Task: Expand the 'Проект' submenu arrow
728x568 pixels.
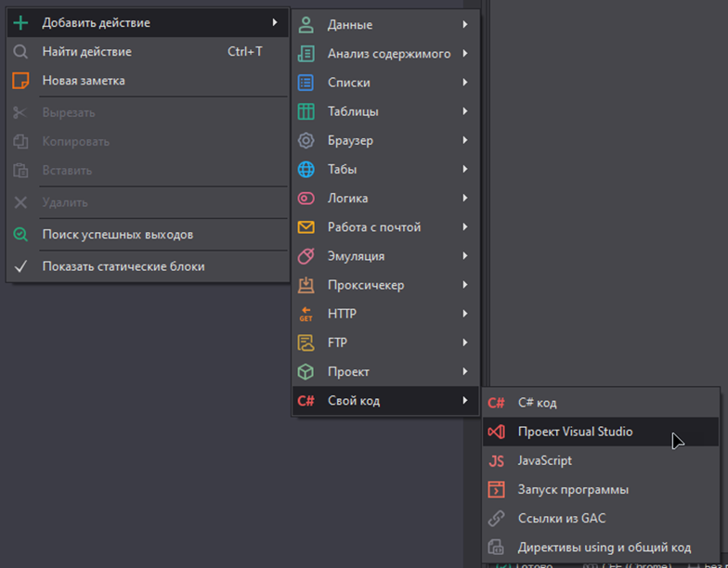Action: coord(465,371)
